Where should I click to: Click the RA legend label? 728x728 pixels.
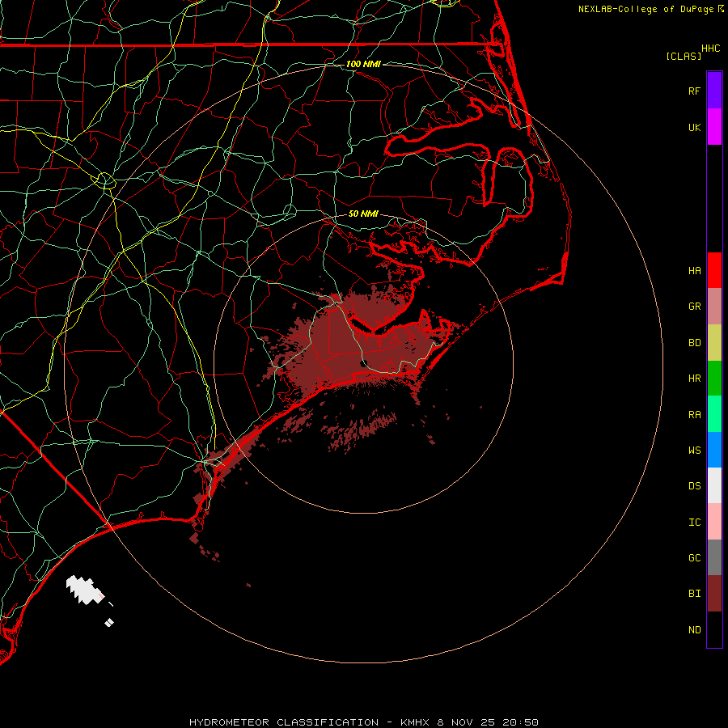(695, 415)
